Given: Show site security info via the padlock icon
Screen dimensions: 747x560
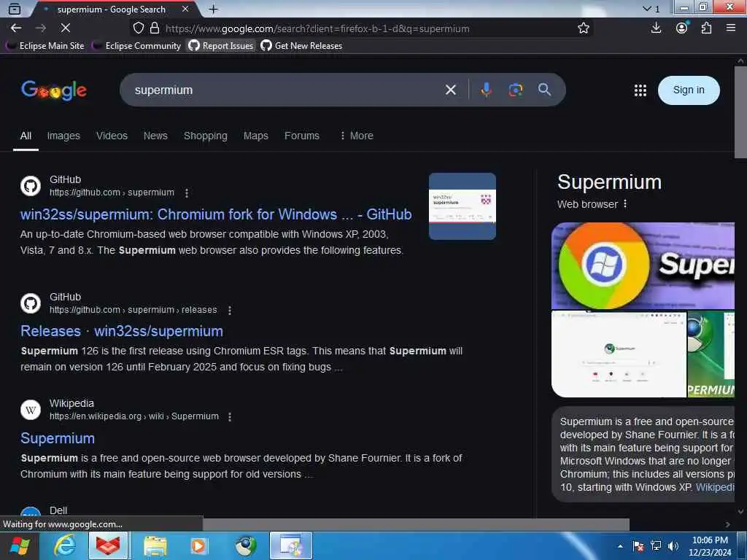Looking at the screenshot, I should [x=155, y=28].
